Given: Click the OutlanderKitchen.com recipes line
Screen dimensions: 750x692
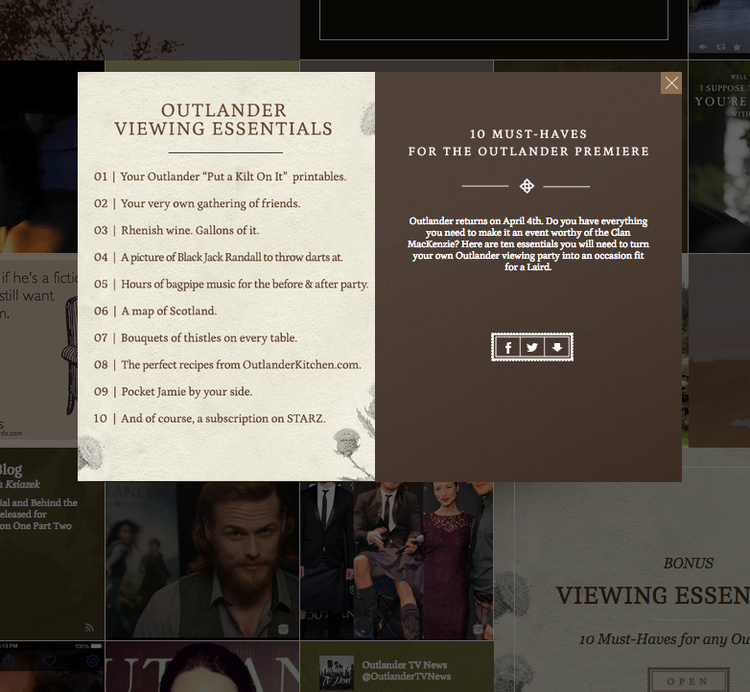Looking at the screenshot, I should [228, 365].
